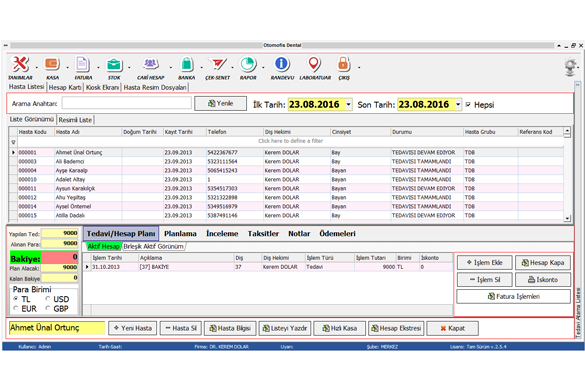Select the EUR currency radio button

click(x=16, y=308)
